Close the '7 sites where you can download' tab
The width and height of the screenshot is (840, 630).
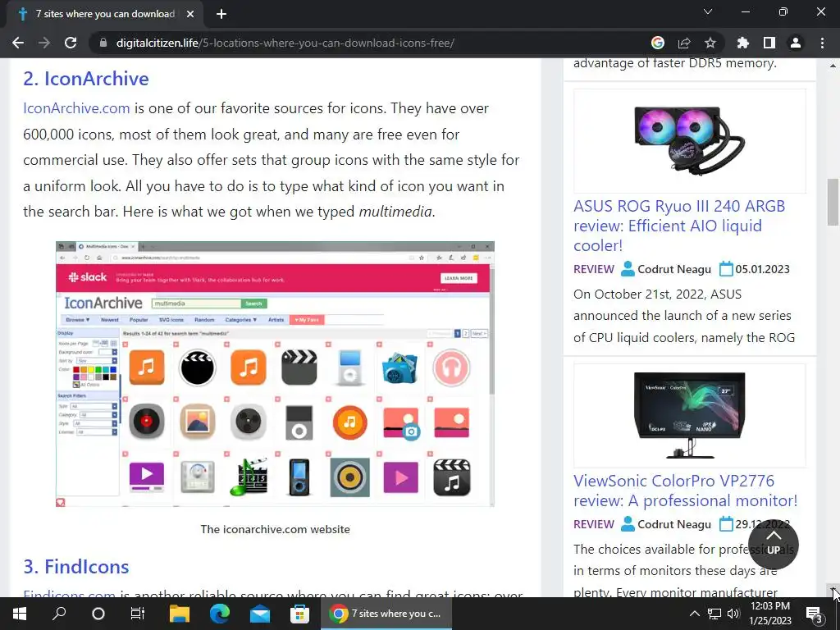coord(190,14)
